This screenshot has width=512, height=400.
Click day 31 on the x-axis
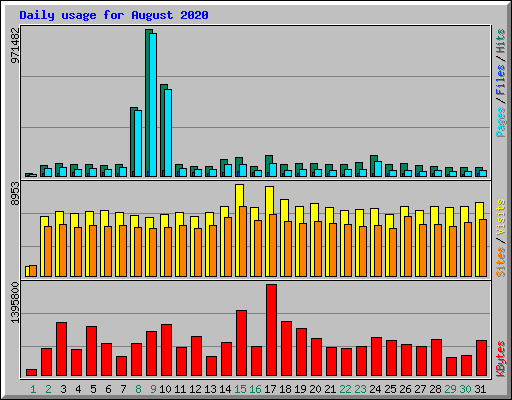point(480,389)
